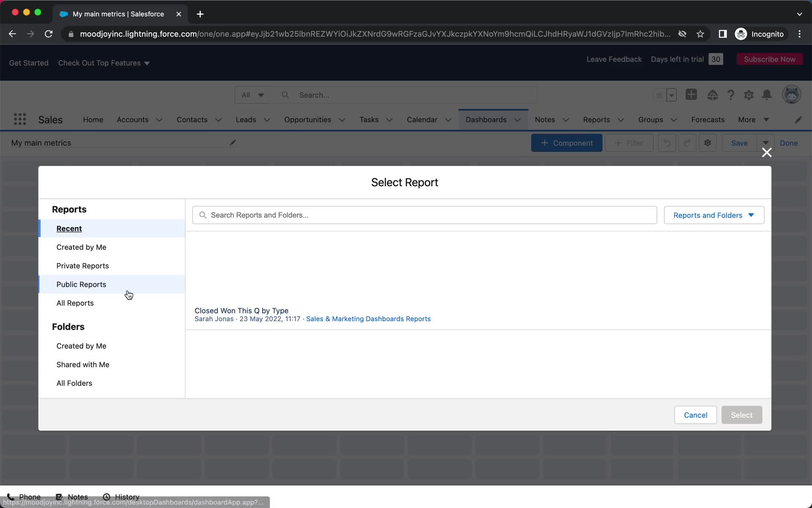
Task: Open Phone utility bar item
Action: click(x=24, y=497)
